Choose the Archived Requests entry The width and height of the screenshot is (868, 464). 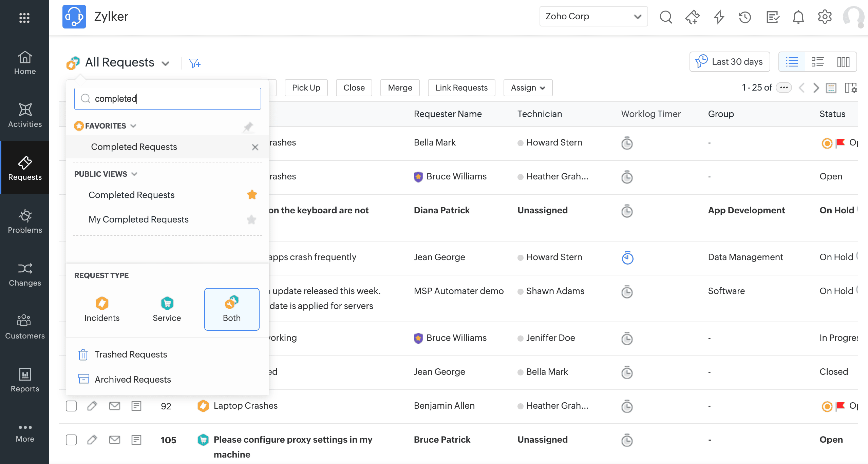pyautogui.click(x=133, y=380)
